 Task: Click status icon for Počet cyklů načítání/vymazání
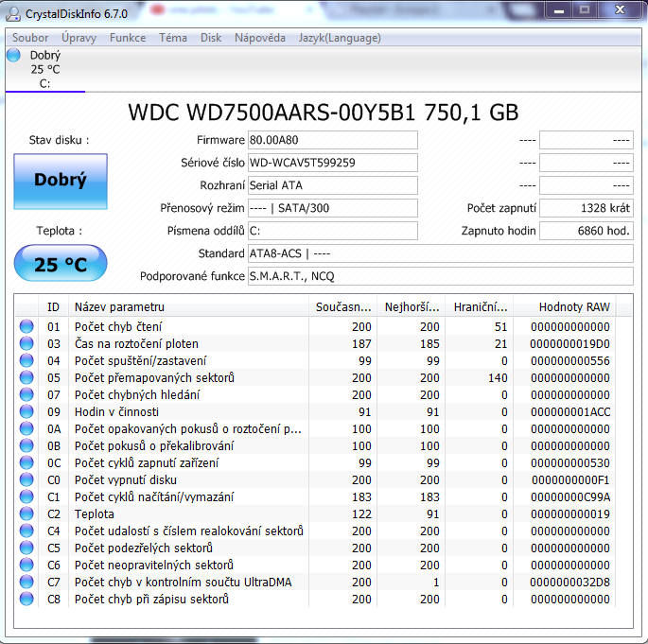click(26, 496)
